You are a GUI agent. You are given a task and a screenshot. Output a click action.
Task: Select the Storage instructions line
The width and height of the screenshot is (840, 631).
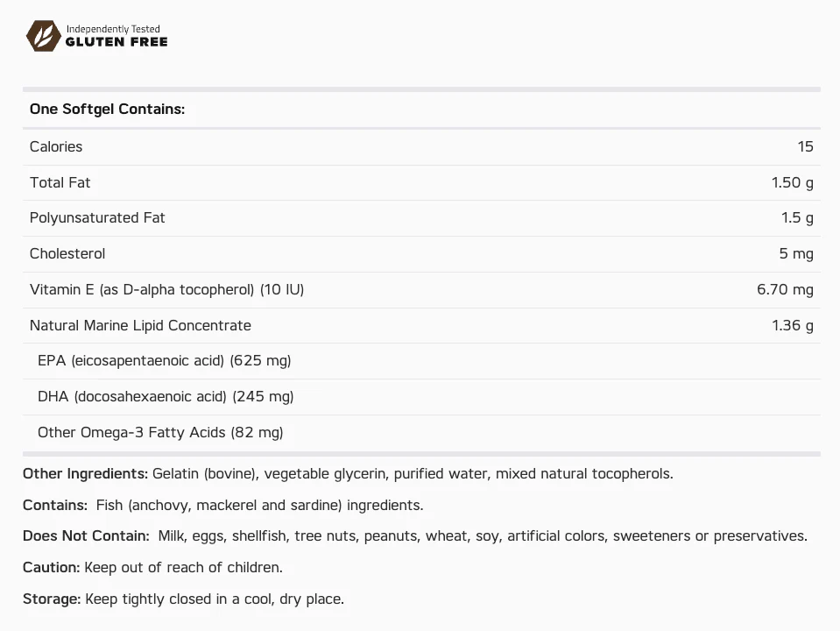click(x=183, y=599)
